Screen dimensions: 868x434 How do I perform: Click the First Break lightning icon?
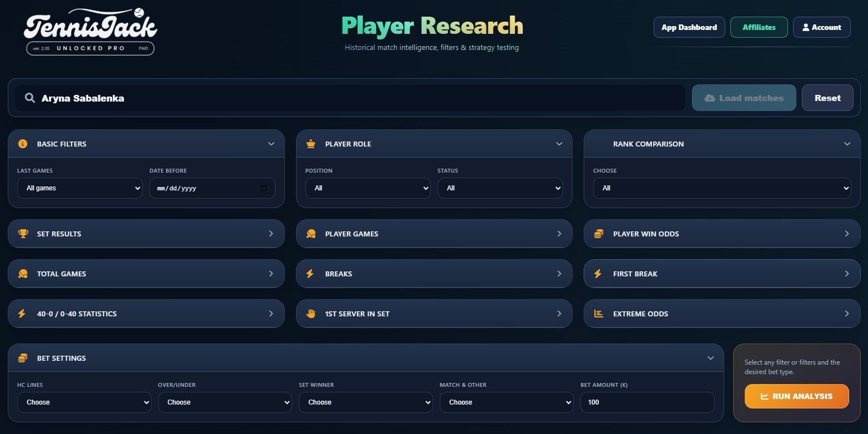pyautogui.click(x=598, y=274)
